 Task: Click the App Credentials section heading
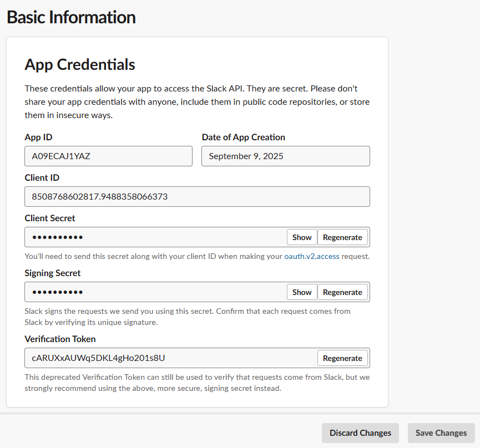click(x=80, y=65)
